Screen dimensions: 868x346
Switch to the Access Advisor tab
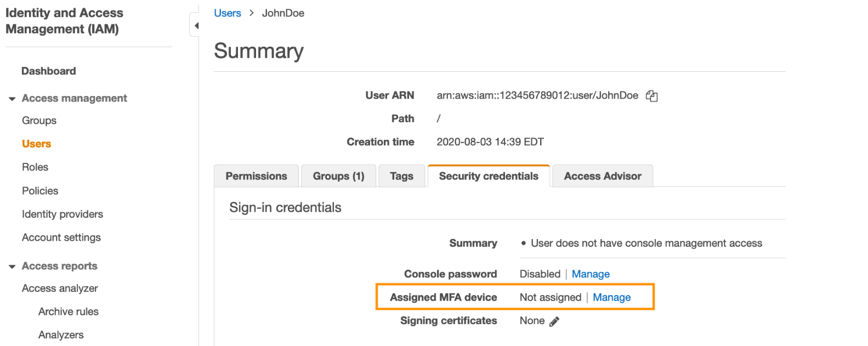[603, 176]
